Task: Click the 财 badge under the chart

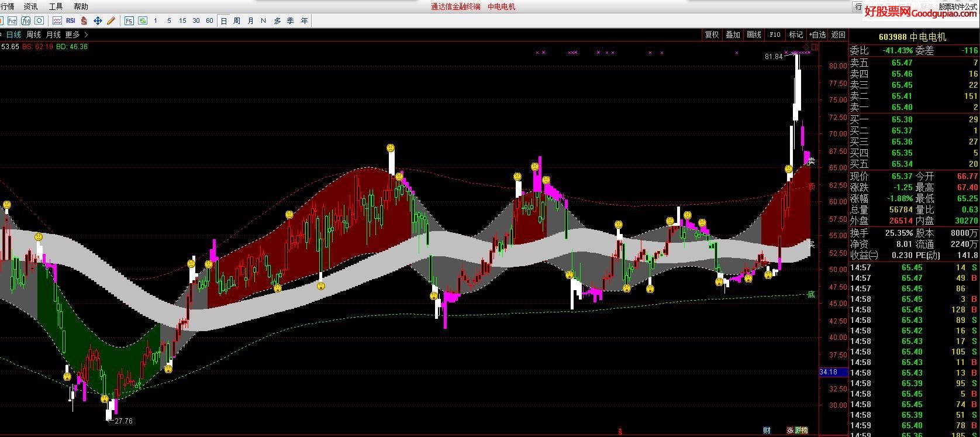Action: point(767,431)
